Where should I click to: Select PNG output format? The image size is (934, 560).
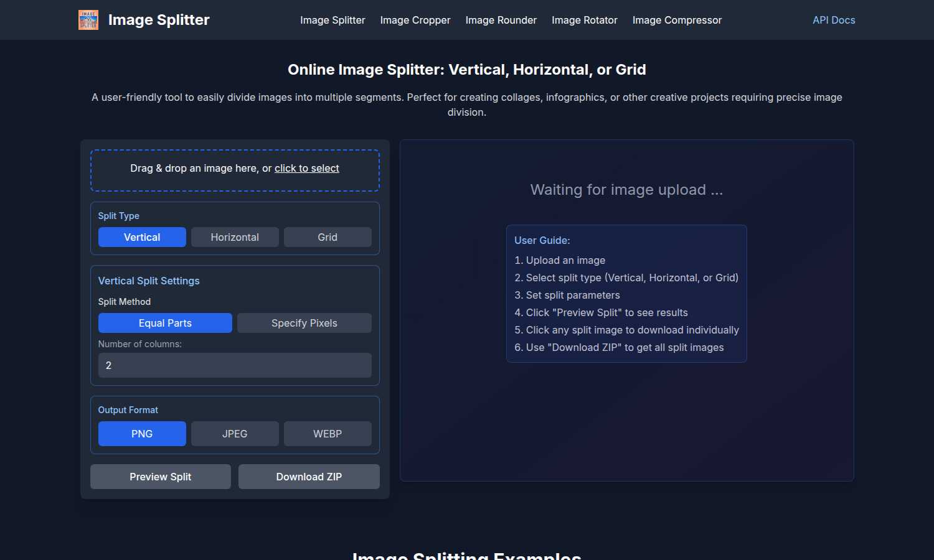142,434
